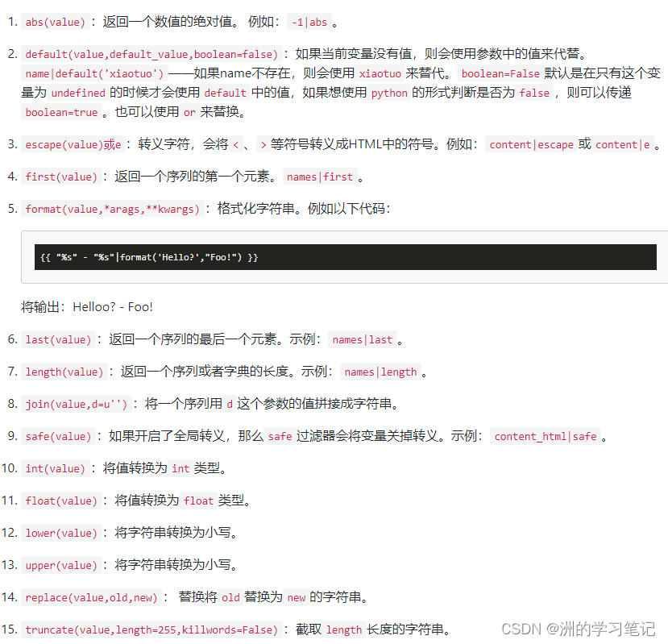
Task: Click the safe(value) code snippet
Action: (x=58, y=436)
